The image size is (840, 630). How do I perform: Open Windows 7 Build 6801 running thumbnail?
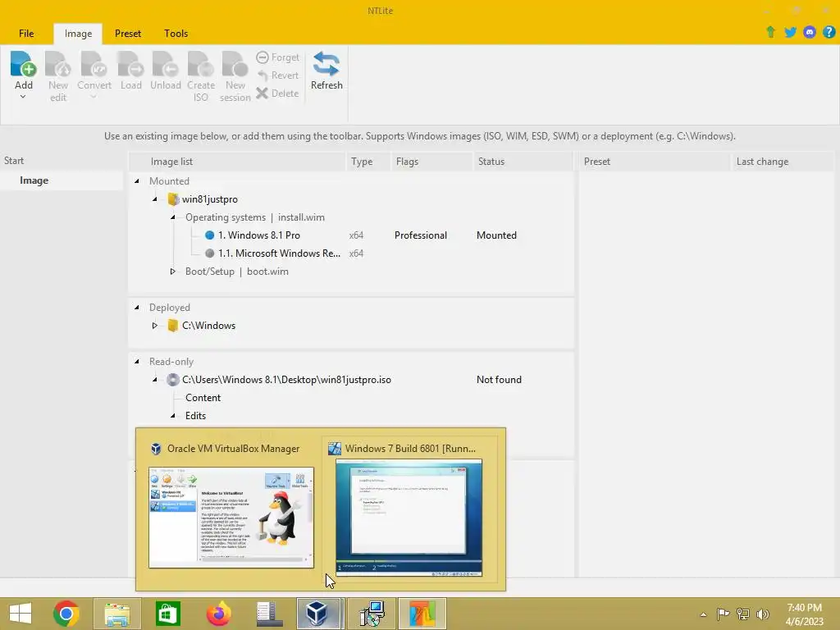(x=409, y=518)
